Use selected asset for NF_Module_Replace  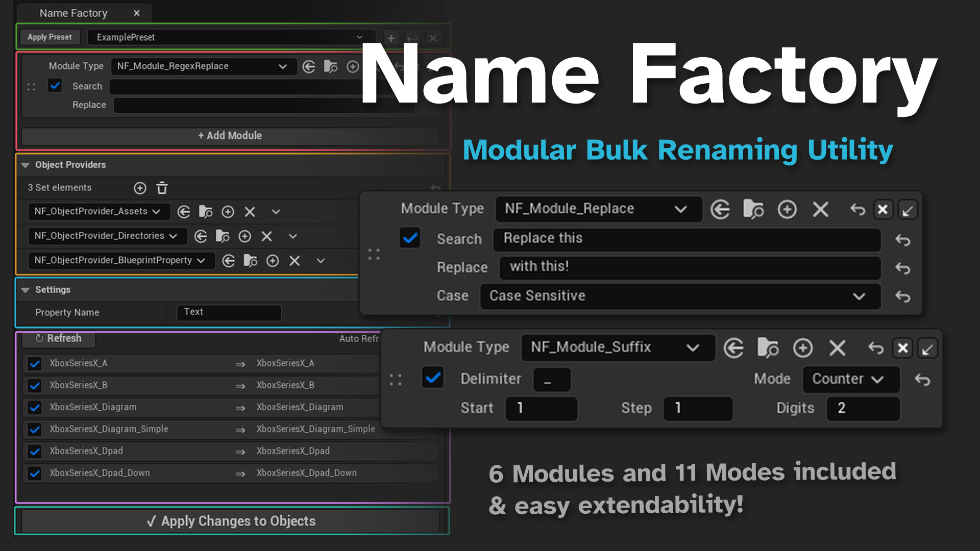point(720,210)
